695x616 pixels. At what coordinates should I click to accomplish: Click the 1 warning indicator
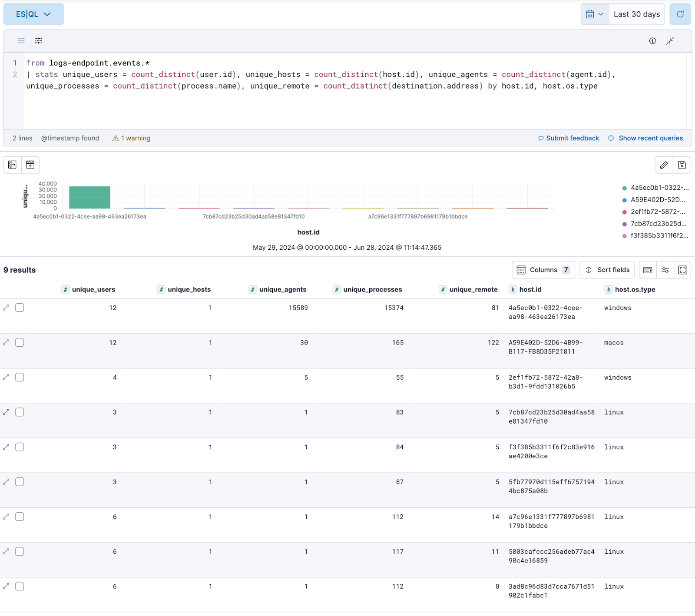[131, 138]
